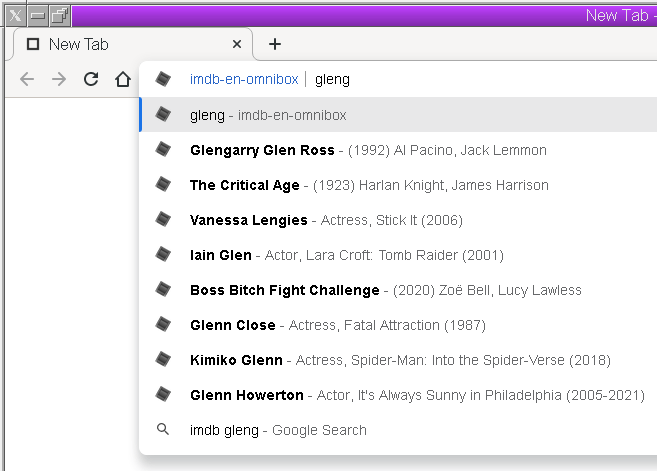
Task: Select the Boss Bitch Fight Challenge suggestion
Action: [x=398, y=290]
